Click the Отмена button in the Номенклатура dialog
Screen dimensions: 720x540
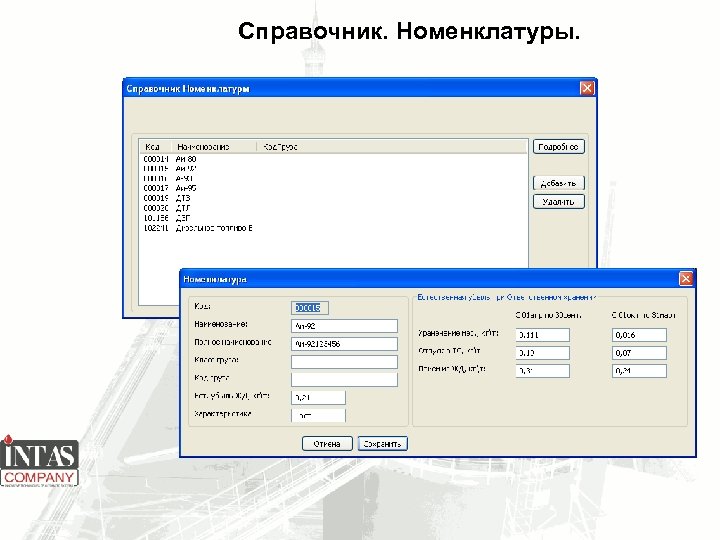327,444
